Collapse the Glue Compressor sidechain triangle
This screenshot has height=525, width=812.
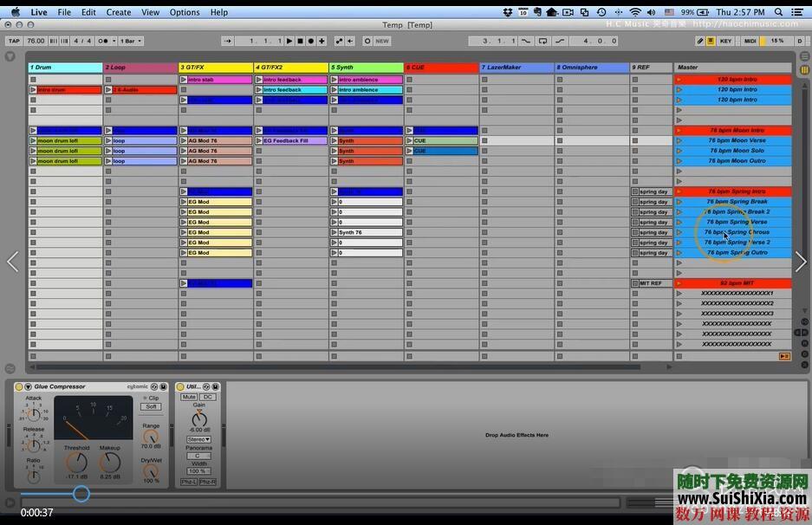29,386
